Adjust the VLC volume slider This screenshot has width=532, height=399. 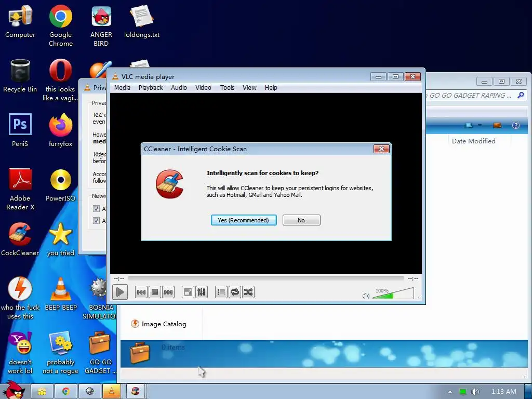(393, 294)
